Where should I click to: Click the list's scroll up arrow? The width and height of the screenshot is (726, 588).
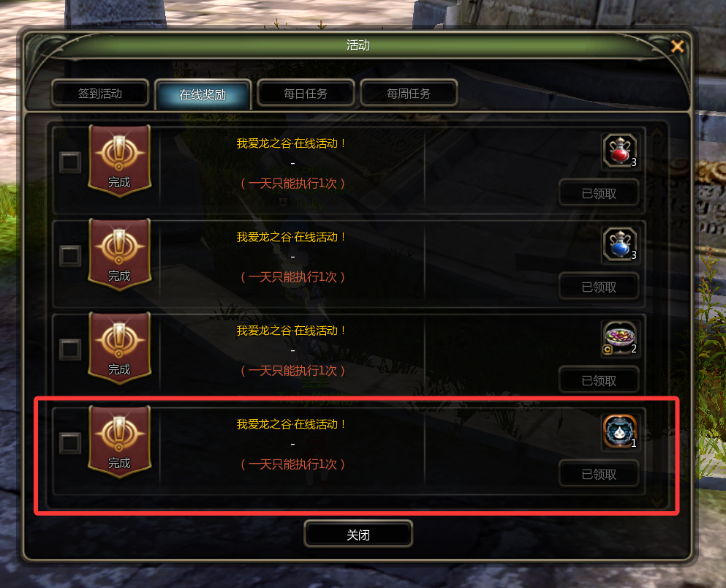click(657, 133)
